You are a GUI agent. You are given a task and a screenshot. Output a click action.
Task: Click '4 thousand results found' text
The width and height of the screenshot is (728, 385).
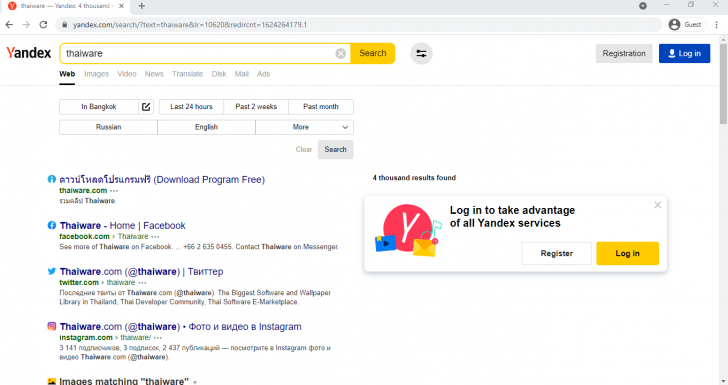pos(414,178)
